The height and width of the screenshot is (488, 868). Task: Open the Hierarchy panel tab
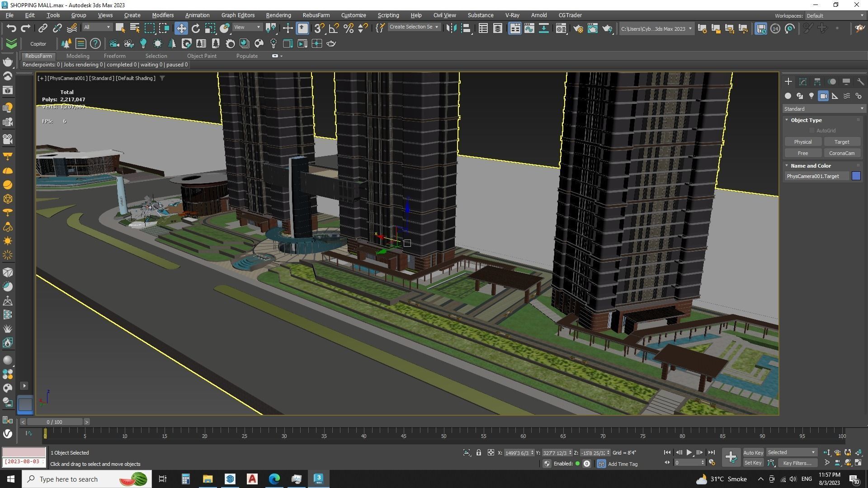click(817, 82)
